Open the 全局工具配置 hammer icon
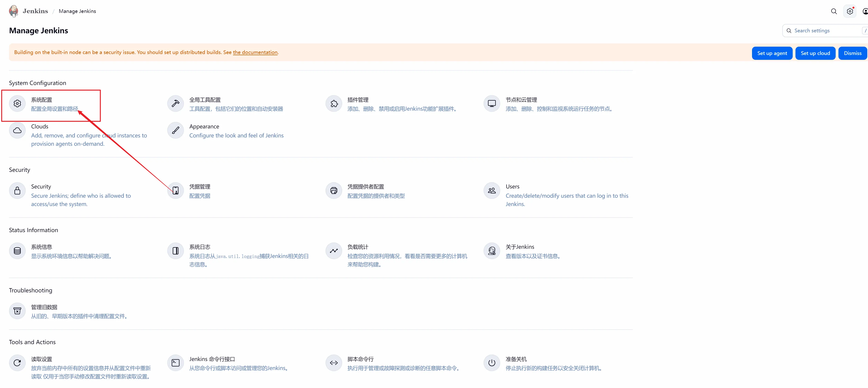Viewport: 868px width, 388px height. [x=175, y=104]
